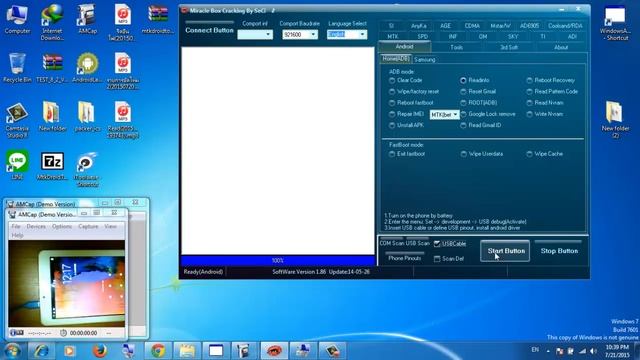Open the 7z MtkDroidTools archive icon
Image resolution: width=640 pixels, height=360 pixels.
(52, 166)
